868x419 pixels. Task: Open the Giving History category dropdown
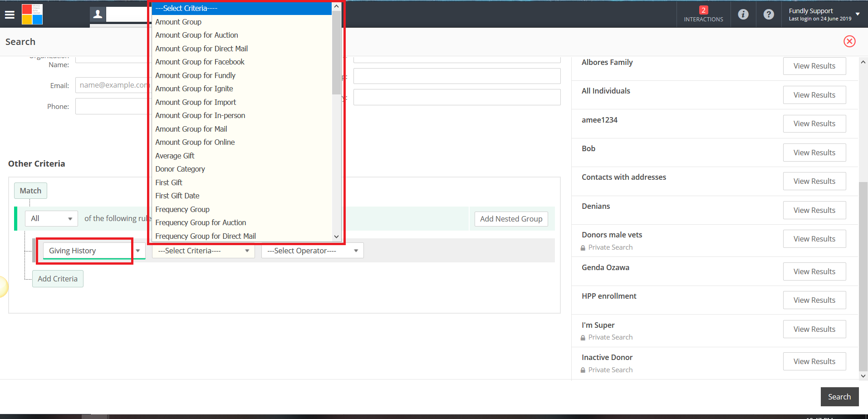(x=94, y=251)
